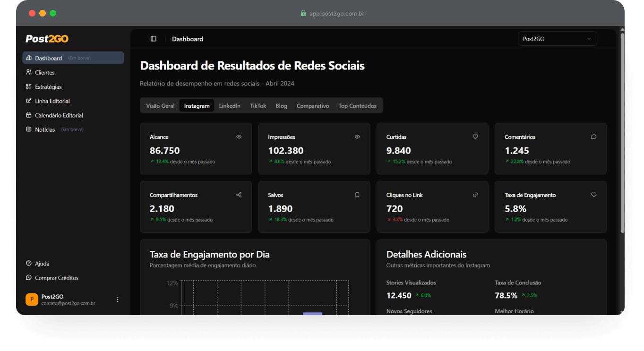Open the Comparativo tab

[312, 105]
